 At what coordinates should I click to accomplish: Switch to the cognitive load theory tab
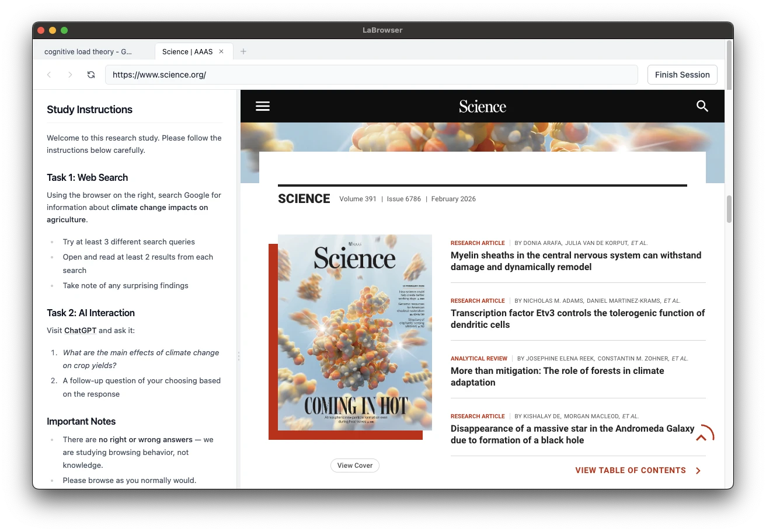coord(88,51)
